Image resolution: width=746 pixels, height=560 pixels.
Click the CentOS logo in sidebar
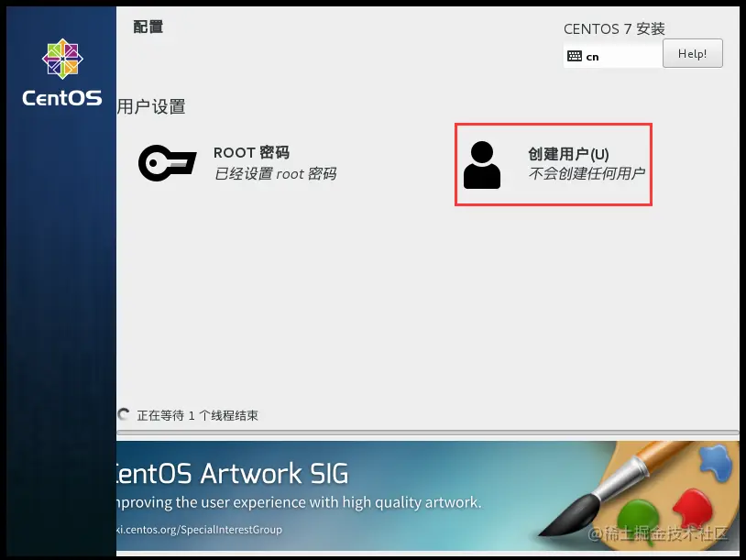(62, 59)
